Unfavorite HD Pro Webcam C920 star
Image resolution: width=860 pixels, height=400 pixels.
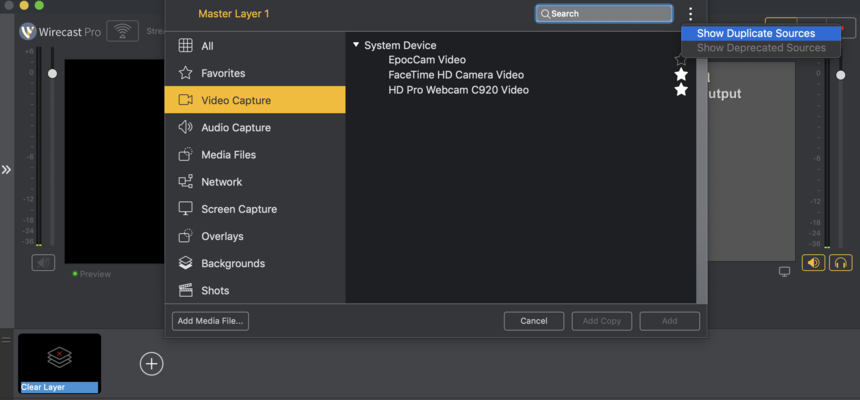(681, 89)
